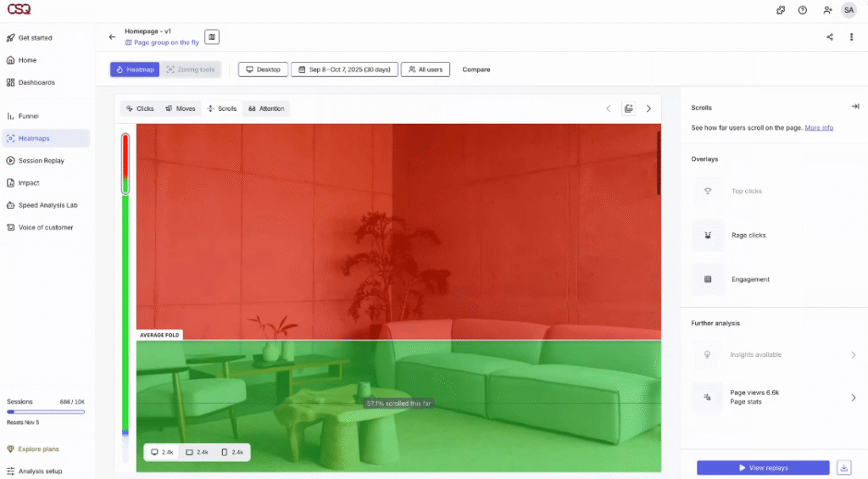This screenshot has height=479, width=868.
Task: Switch to the Attention heatmap tab
Action: pos(266,109)
